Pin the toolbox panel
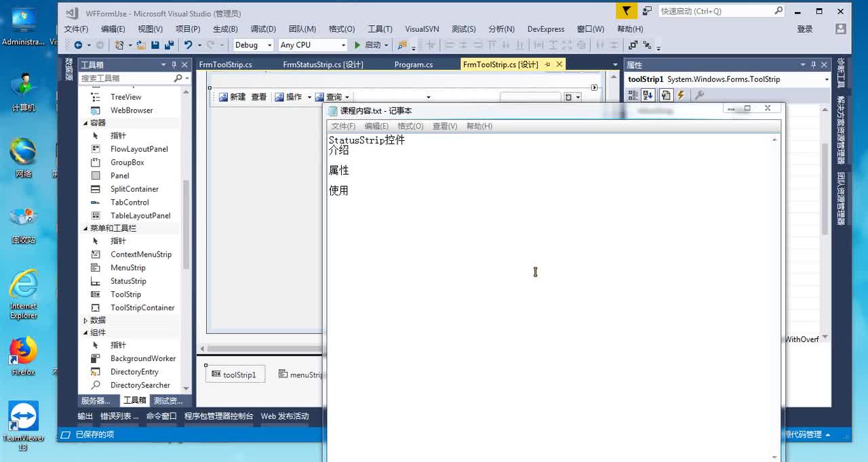The image size is (868, 462). (174, 65)
